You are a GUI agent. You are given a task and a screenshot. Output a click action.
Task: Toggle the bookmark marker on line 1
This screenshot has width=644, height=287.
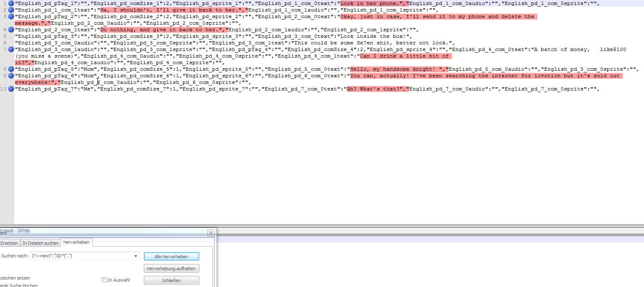11,3
